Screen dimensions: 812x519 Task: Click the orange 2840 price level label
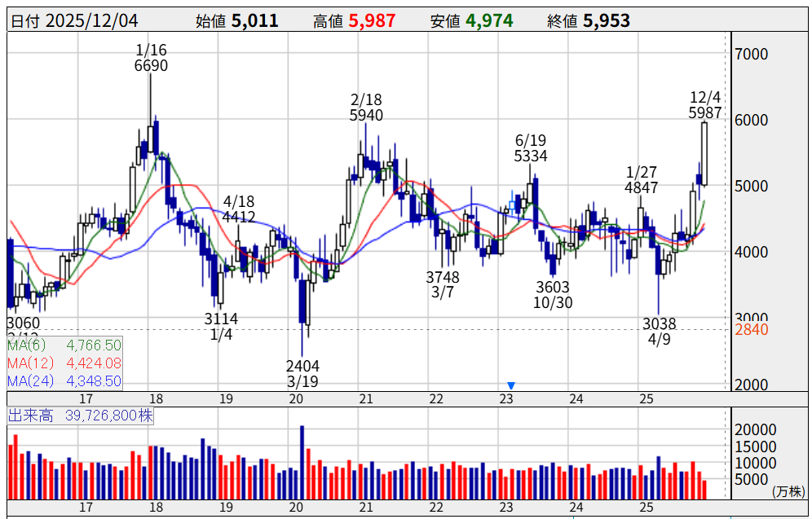tap(750, 330)
